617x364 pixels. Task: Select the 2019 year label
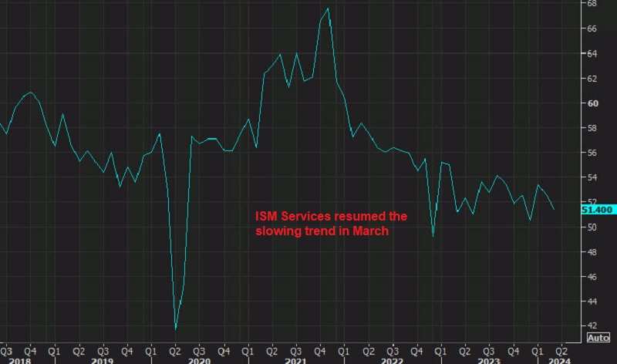103,359
